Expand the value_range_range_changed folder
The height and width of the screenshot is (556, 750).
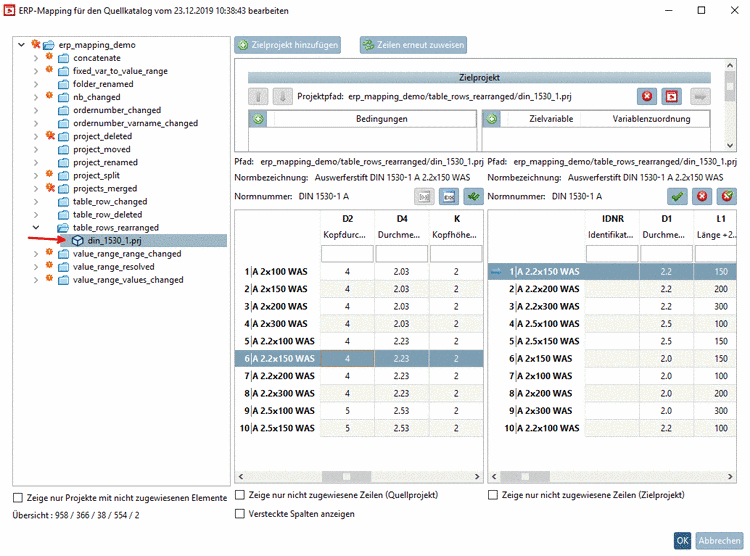(x=36, y=254)
